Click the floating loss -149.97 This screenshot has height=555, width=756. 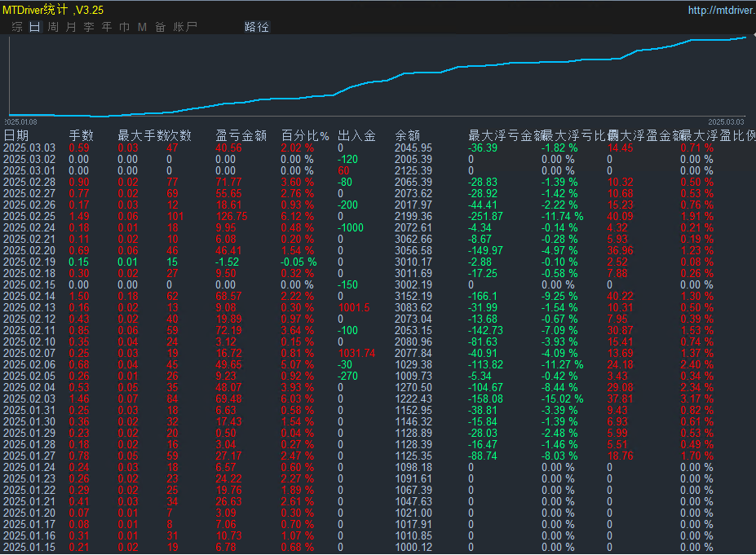coord(485,250)
